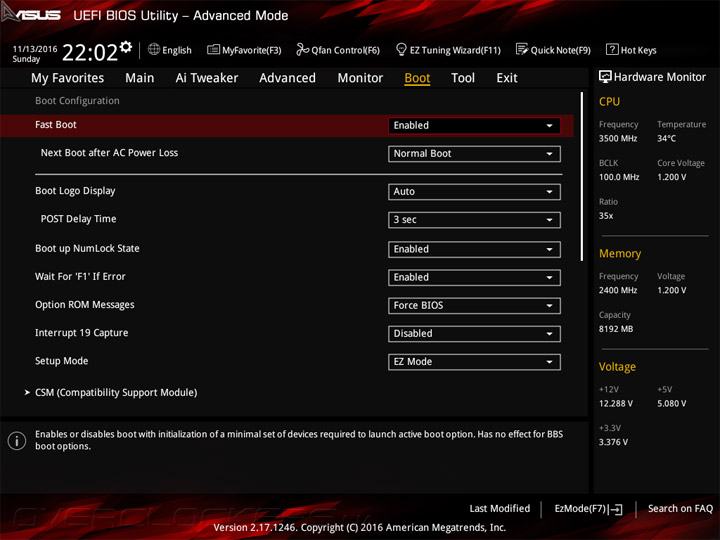Screen dimensions: 720x540
Task: Click the 5.080 V voltage reading
Action: coord(672,403)
